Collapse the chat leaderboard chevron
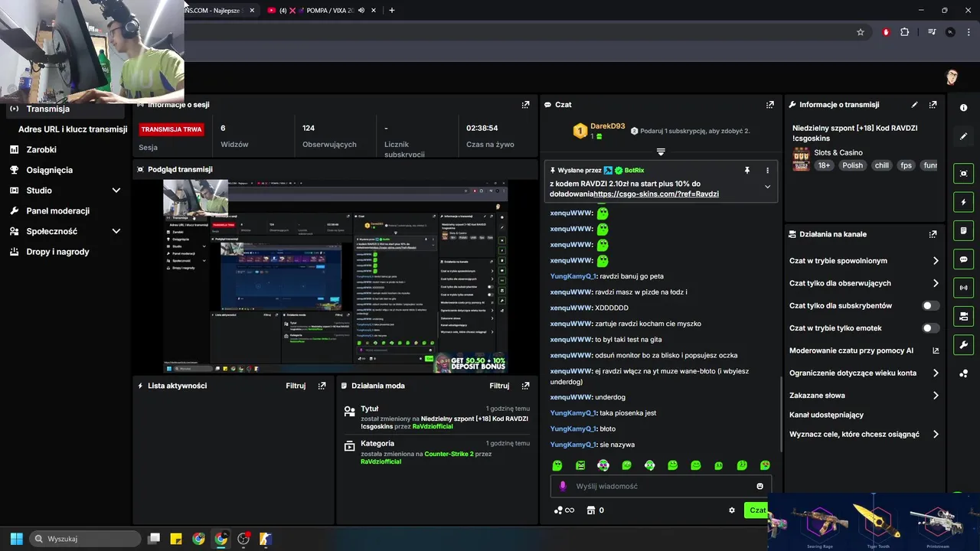 [x=661, y=152]
